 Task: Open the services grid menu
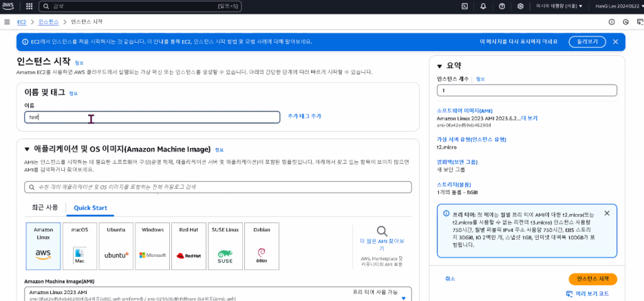pos(29,6)
